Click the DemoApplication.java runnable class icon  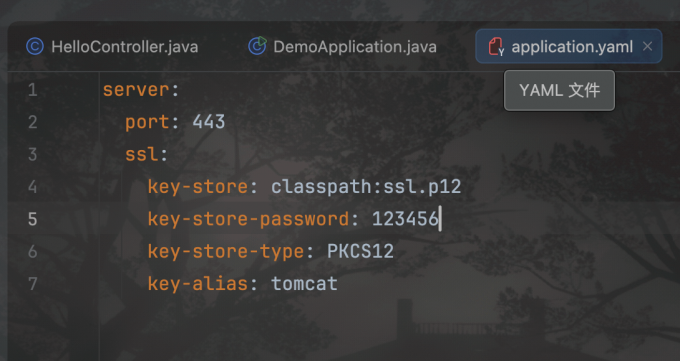coord(257,46)
